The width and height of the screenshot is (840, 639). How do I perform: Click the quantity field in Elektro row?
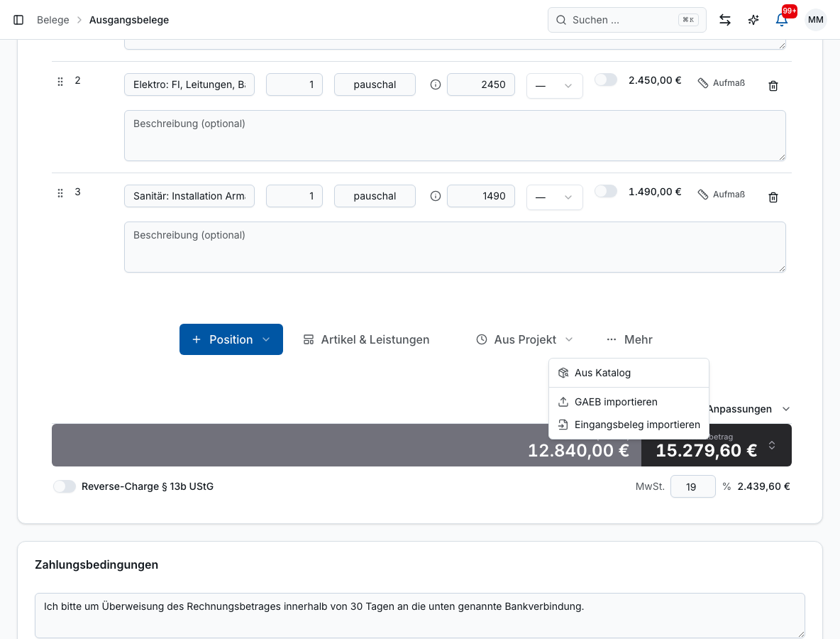click(294, 84)
